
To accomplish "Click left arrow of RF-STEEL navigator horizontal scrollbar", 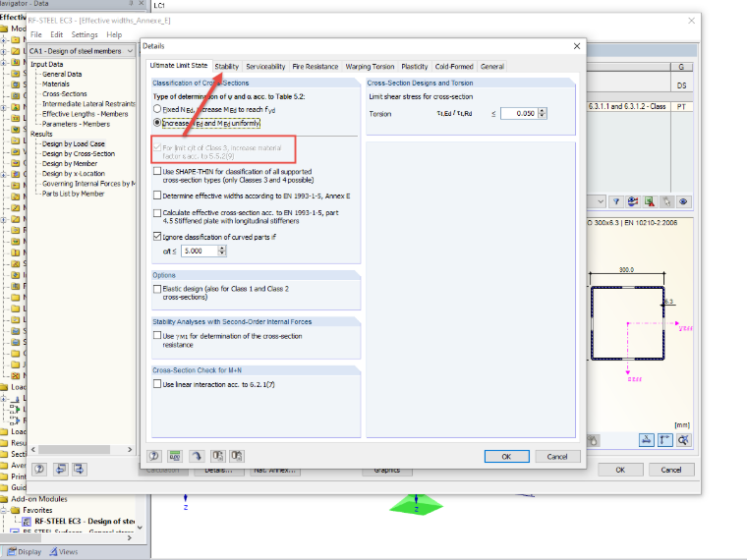I will pos(32,450).
